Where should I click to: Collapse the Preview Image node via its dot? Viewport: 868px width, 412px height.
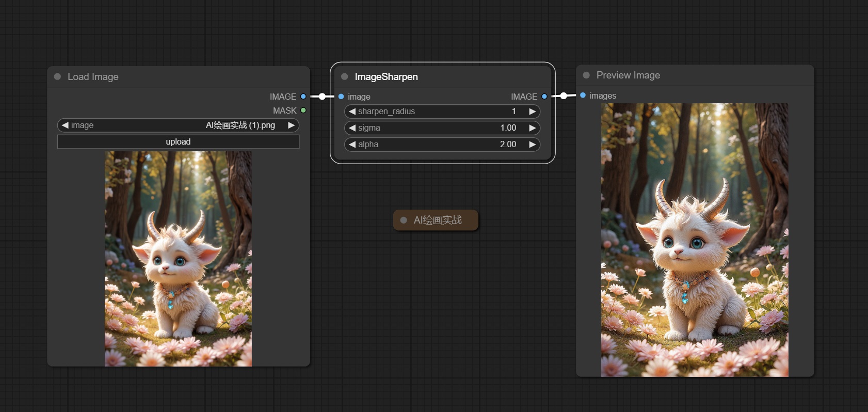tap(586, 75)
